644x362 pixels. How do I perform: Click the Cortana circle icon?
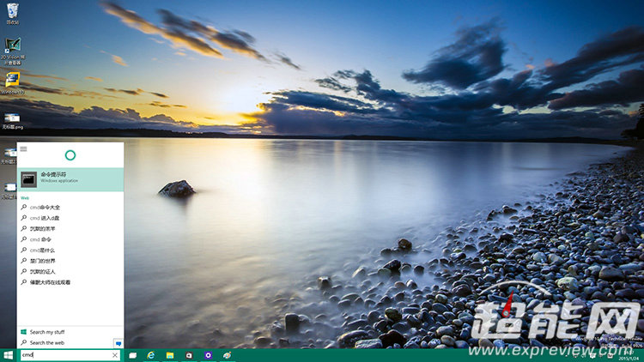(70, 155)
